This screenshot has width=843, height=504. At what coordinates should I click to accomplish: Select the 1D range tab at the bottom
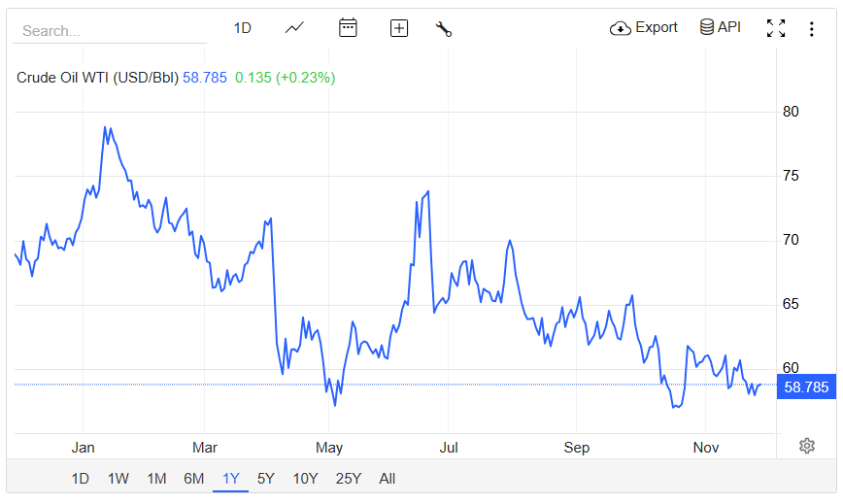pos(80,478)
